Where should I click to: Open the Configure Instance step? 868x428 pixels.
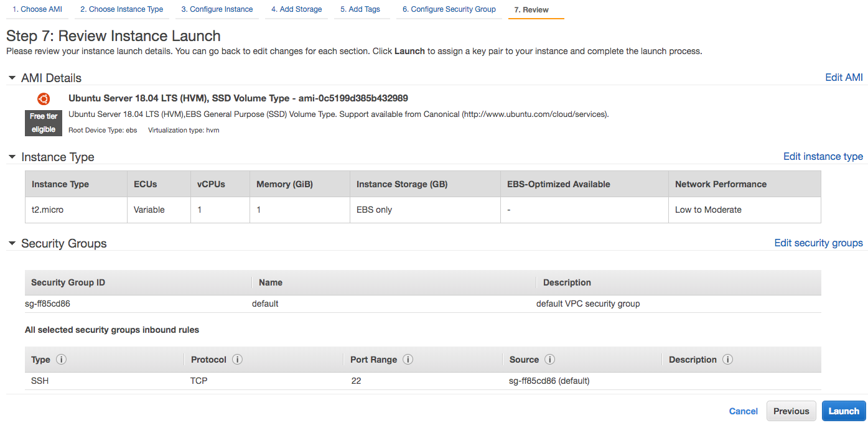[217, 9]
